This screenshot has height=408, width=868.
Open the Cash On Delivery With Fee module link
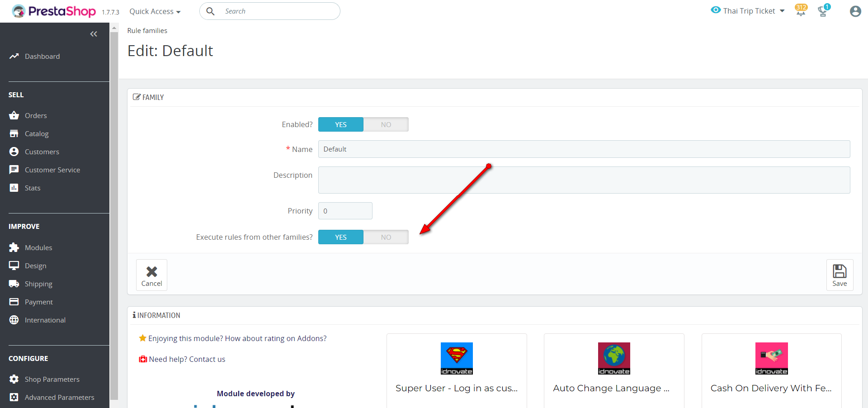tap(771, 388)
